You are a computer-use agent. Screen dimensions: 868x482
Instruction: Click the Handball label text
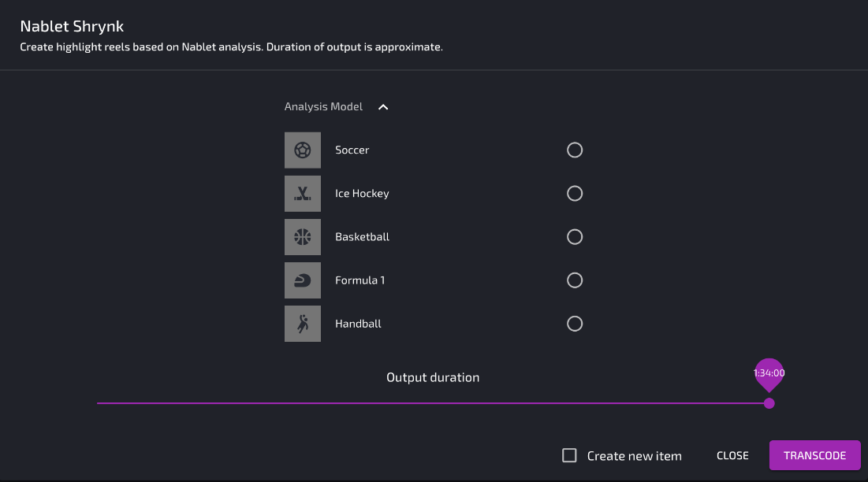(x=358, y=324)
